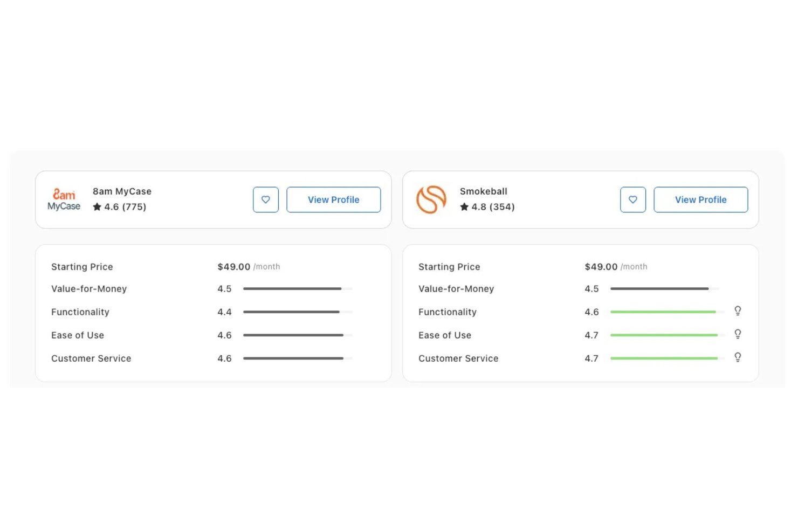The image size is (798, 532).
Task: Click the Smokeball Starting Price label
Action: 449,267
